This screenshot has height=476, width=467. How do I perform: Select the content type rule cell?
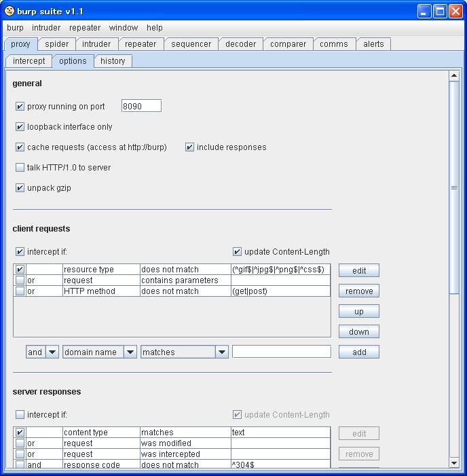pos(101,433)
